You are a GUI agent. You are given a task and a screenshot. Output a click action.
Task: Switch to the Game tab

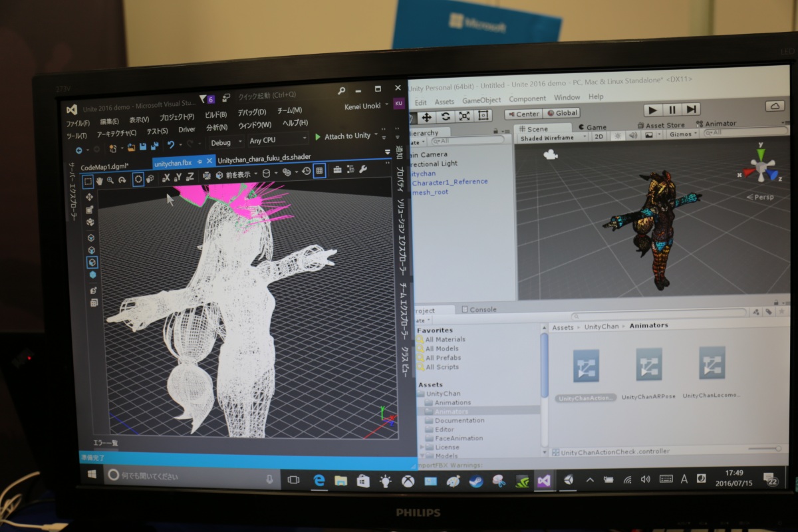(x=593, y=127)
